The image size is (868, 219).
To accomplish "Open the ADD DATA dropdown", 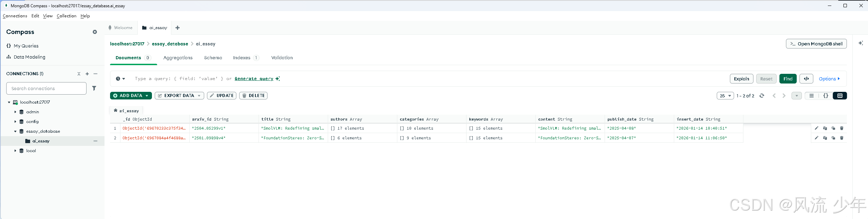I will (x=131, y=96).
